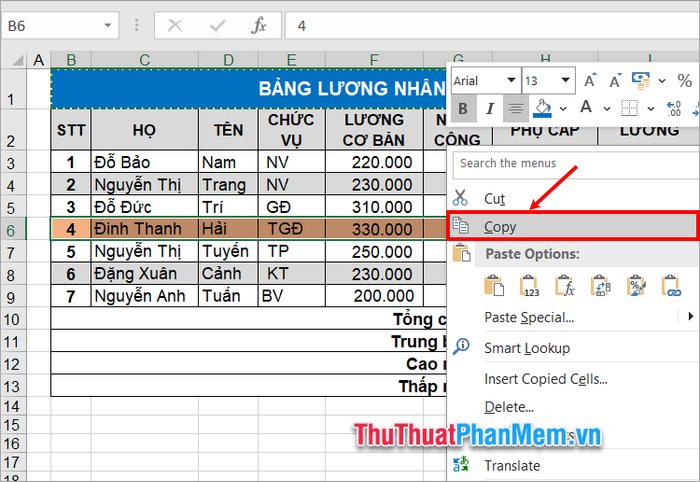Click Insert Copied Cells in the menu

[545, 378]
